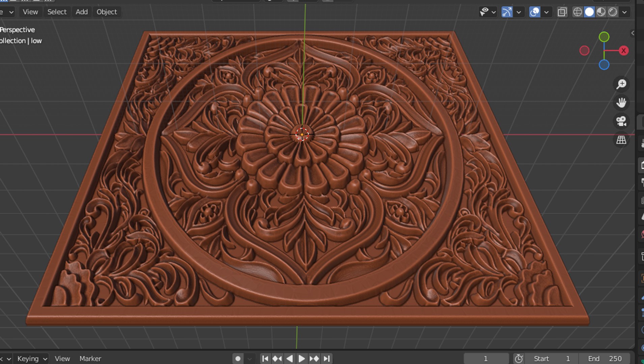Image resolution: width=644 pixels, height=364 pixels.
Task: Switch to wireframe shading mode
Action: point(578,12)
